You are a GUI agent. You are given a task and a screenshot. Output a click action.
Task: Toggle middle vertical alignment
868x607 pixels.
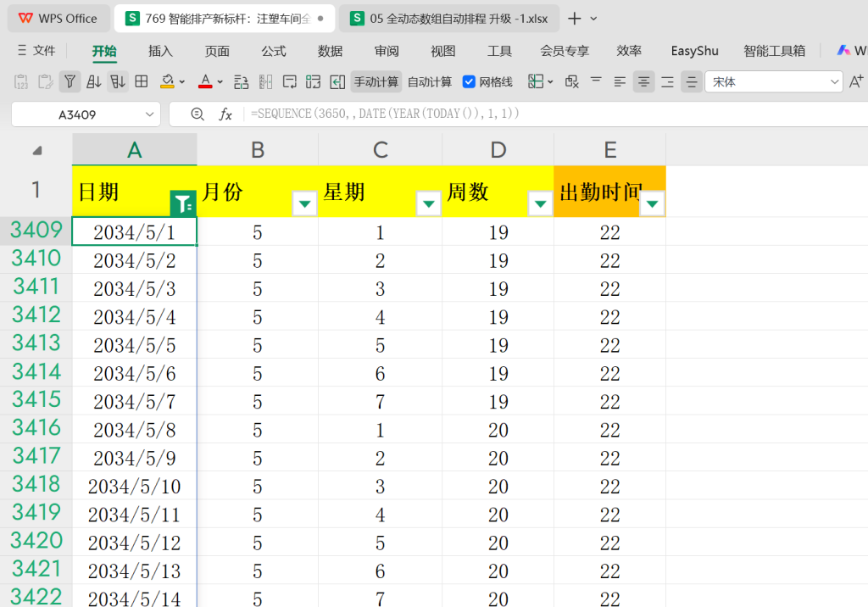(692, 82)
